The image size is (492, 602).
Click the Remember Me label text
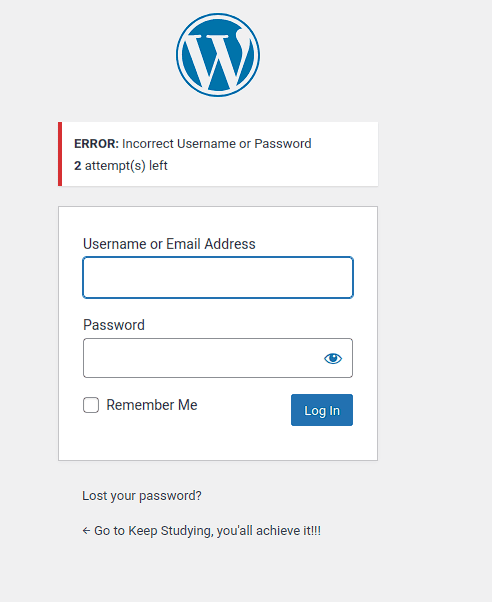(x=152, y=405)
